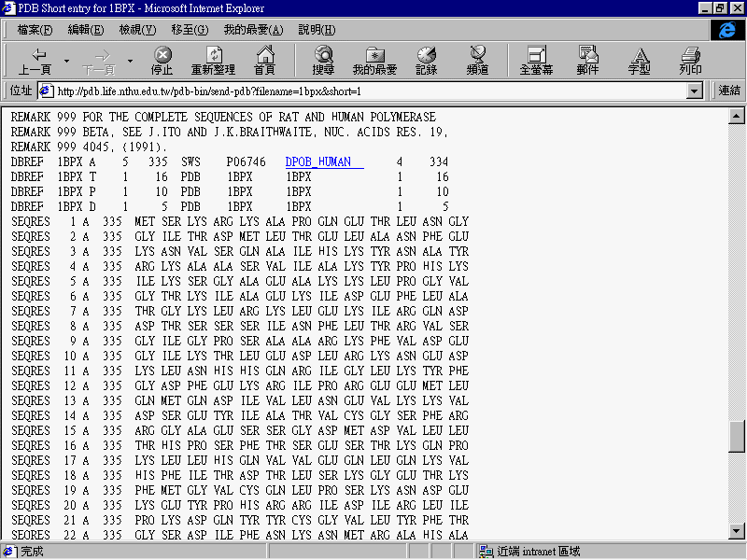This screenshot has height=560, width=747.
Task: Go to Home (首頁) icon
Action: [x=265, y=61]
